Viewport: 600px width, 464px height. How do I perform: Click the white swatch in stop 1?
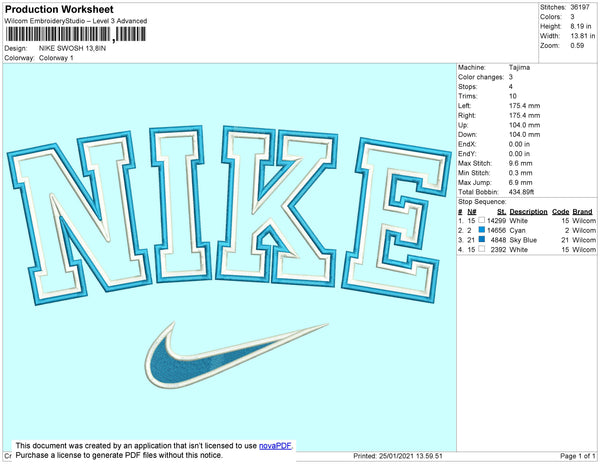tap(481, 220)
